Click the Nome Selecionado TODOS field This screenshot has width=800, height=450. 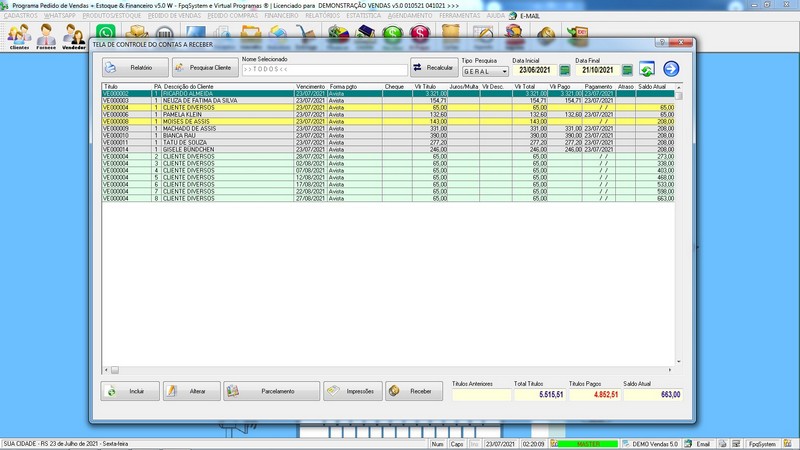(x=324, y=69)
